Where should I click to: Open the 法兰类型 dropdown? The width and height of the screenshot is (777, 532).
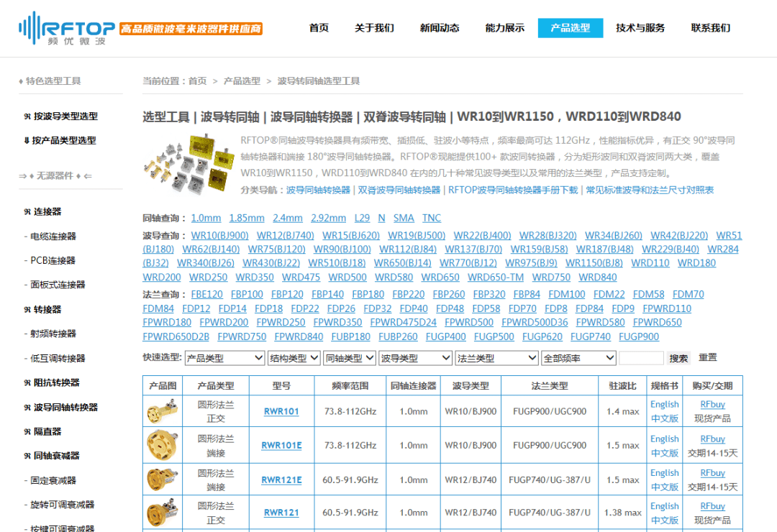[496, 358]
